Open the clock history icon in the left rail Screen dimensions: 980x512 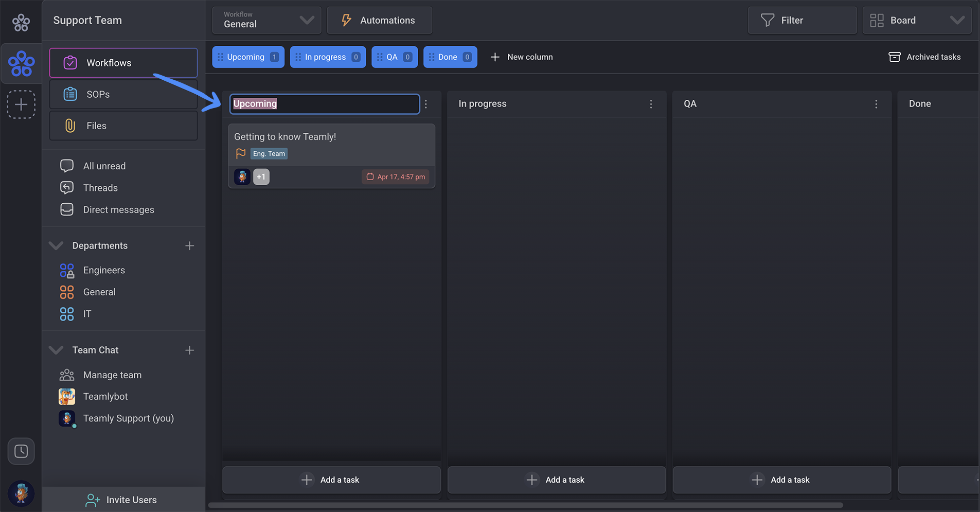click(x=21, y=451)
